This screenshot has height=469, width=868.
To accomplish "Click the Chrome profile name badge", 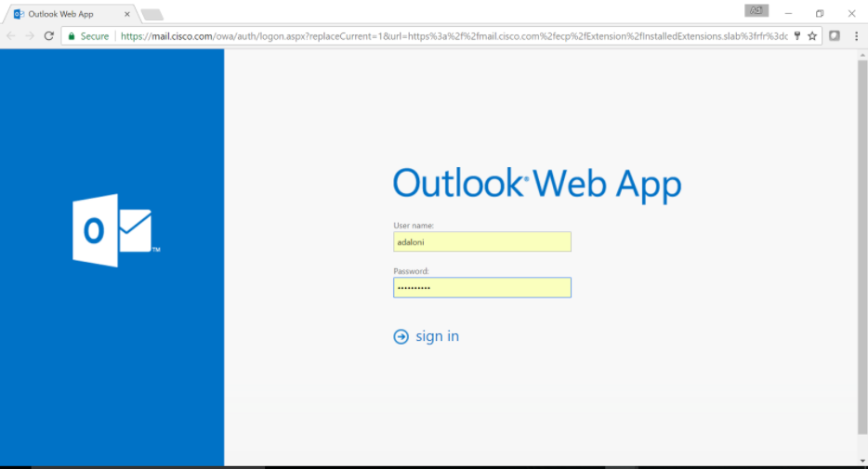I will coord(756,10).
